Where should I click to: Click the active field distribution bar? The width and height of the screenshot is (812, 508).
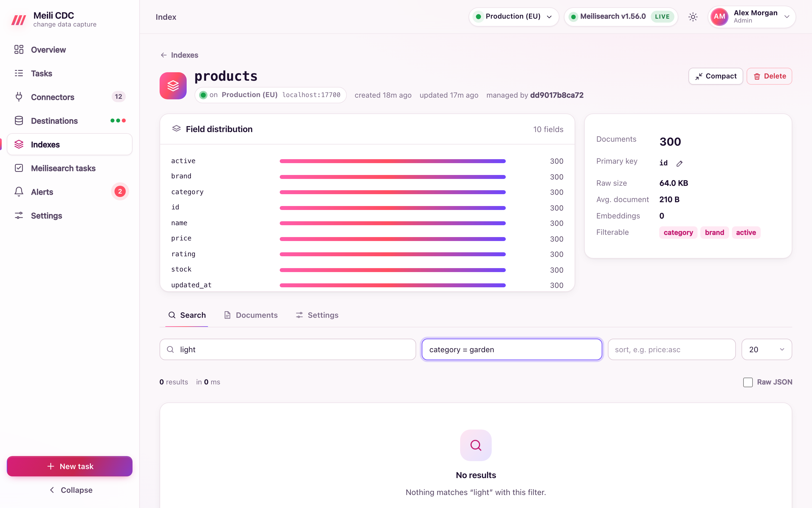tap(392, 161)
